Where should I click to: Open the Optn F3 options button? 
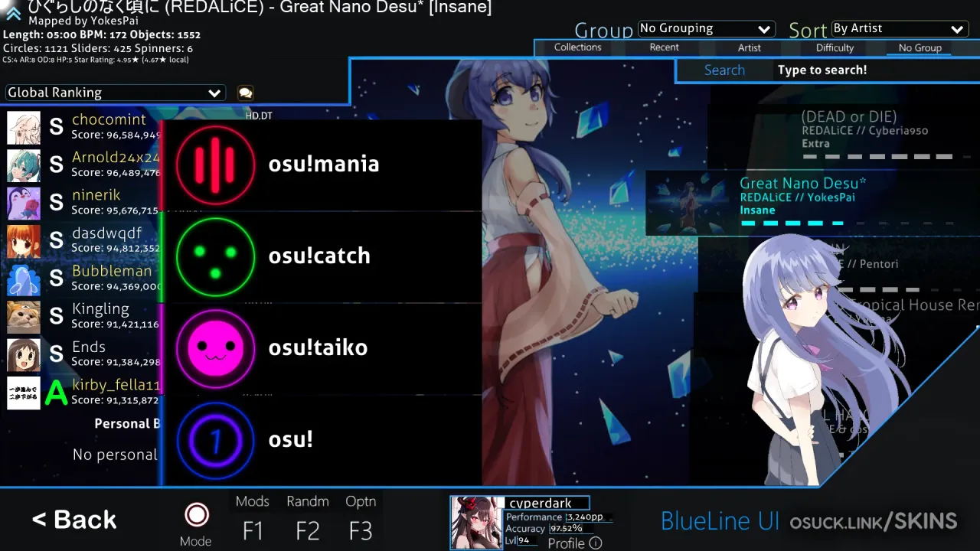click(x=361, y=519)
